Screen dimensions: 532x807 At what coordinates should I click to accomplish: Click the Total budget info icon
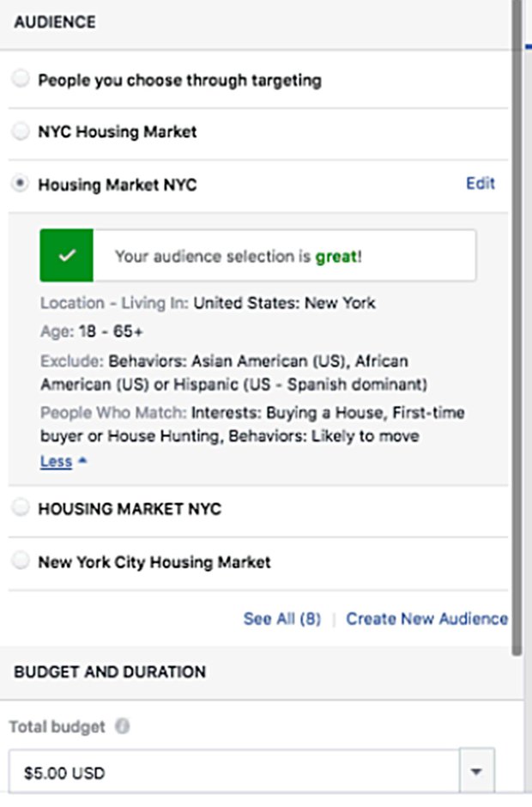coord(122,726)
